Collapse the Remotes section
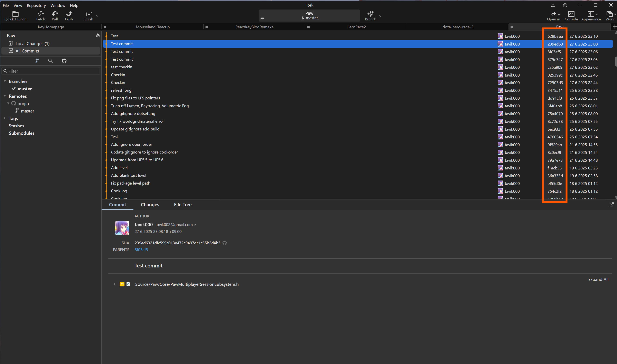The image size is (617, 364). coord(5,96)
